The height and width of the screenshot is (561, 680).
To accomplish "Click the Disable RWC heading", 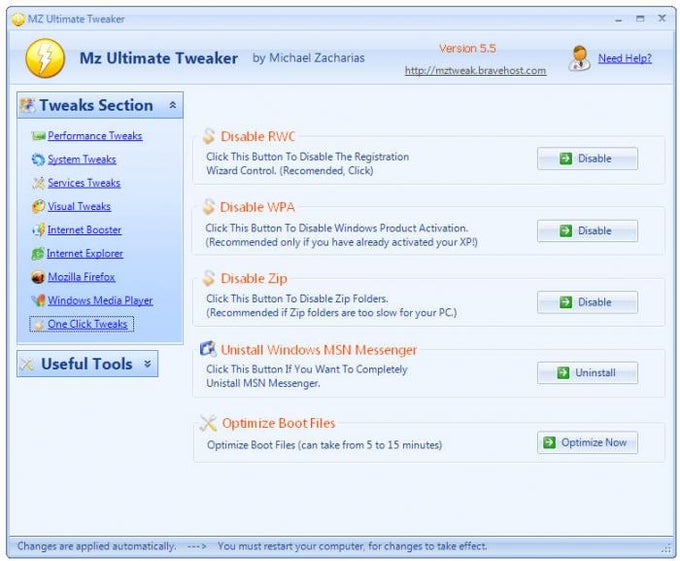I will click(x=258, y=137).
